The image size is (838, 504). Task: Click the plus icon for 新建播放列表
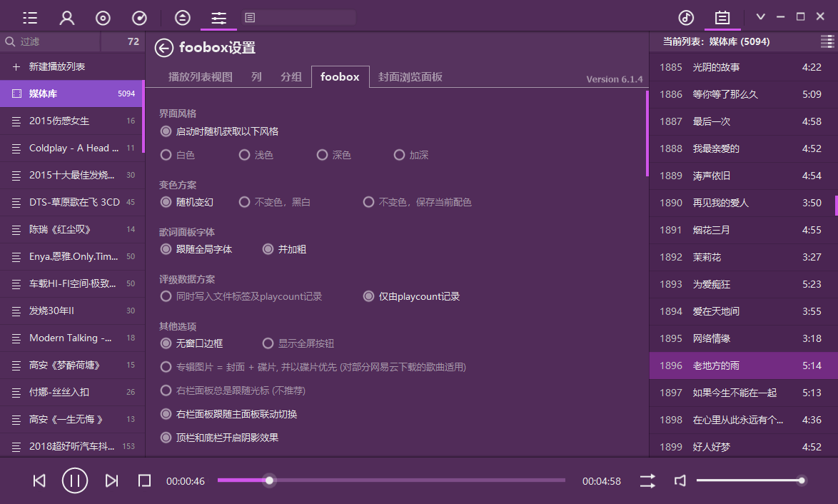16,67
